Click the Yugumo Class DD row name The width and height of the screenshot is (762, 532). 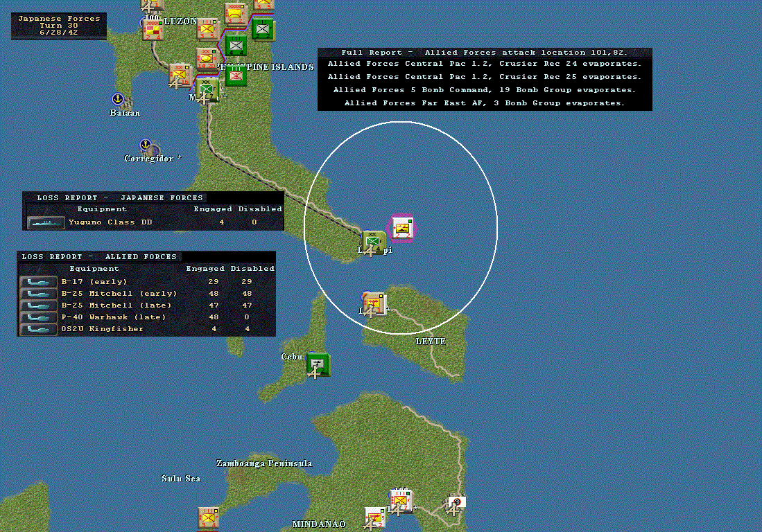pos(110,222)
